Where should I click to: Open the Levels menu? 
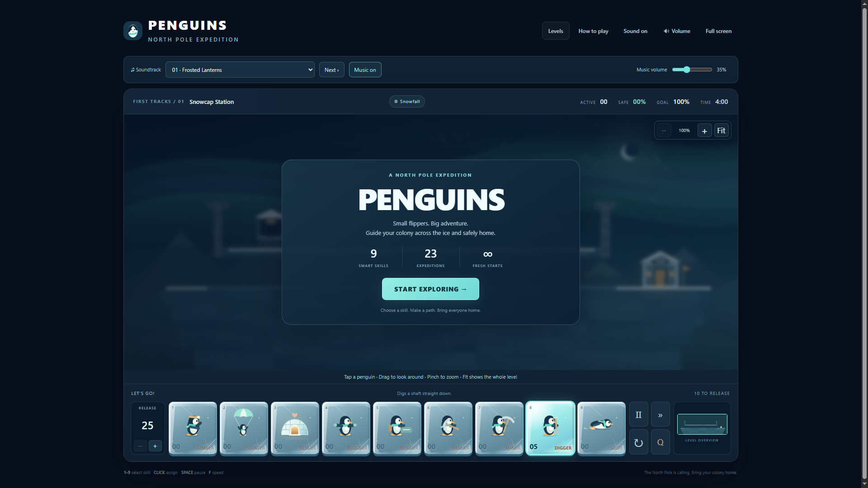click(x=556, y=31)
